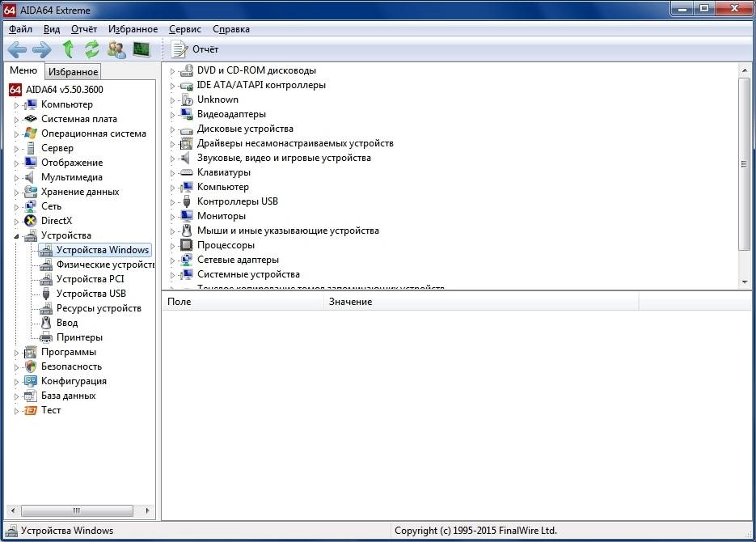Screen dimensions: 756x542
Task: Select the Ввод mouse icon
Action: tap(46, 323)
